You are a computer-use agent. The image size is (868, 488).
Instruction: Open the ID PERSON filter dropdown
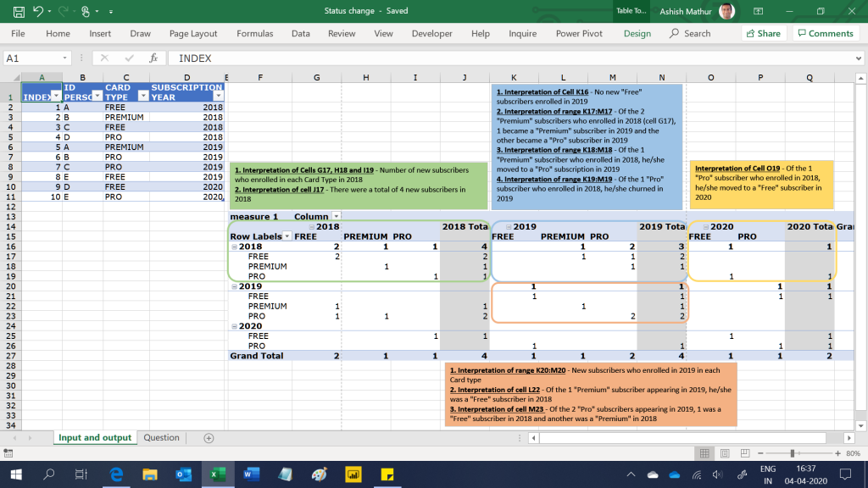[97, 97]
